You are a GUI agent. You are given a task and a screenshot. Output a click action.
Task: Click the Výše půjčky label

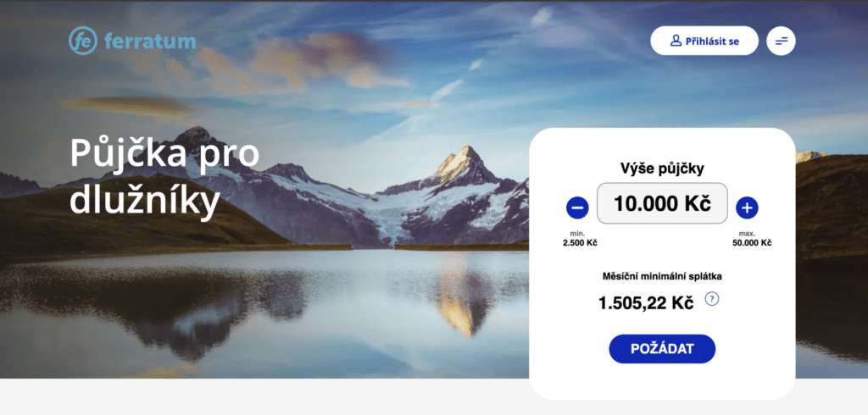(662, 169)
